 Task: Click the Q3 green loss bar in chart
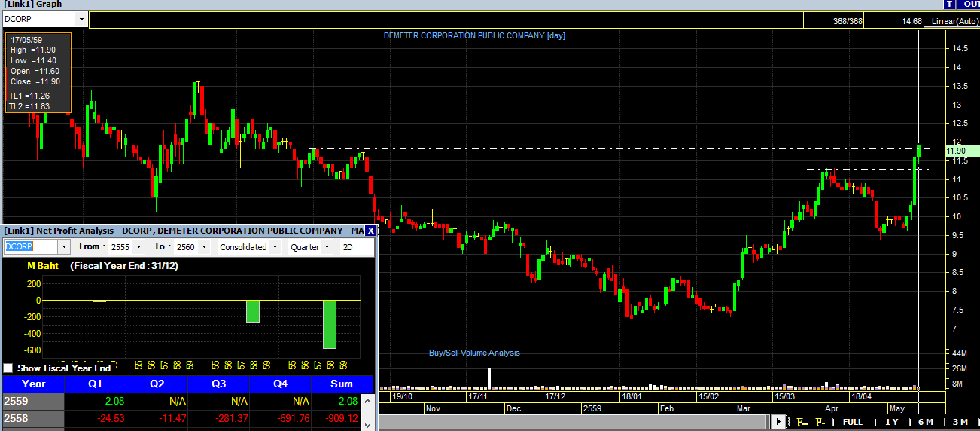pos(253,312)
